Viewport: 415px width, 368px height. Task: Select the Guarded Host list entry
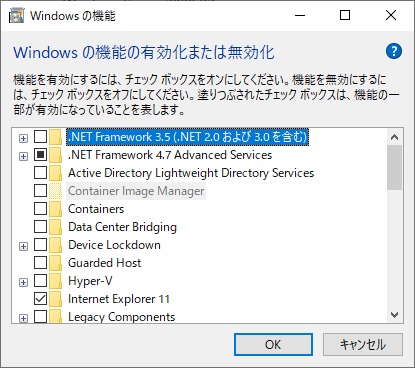pos(105,263)
